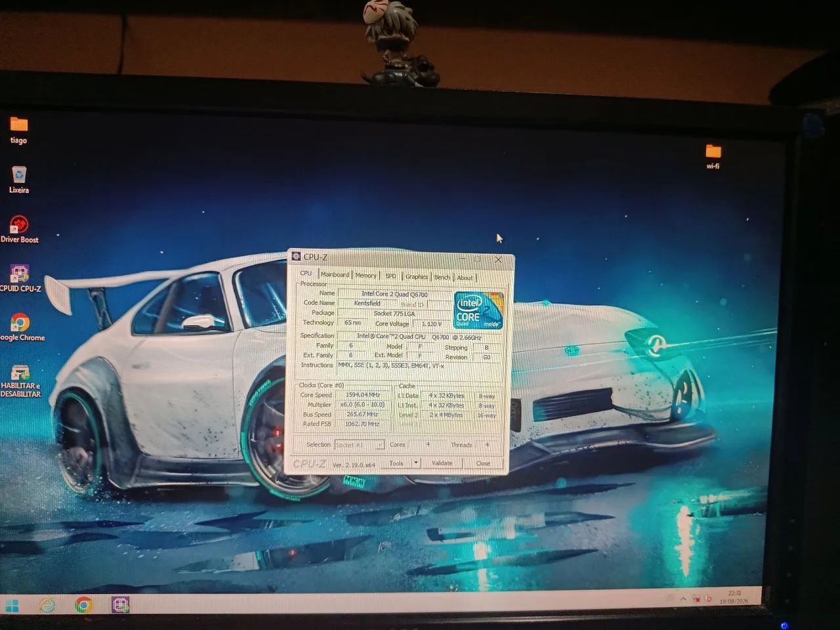Viewport: 840px width, 630px height.
Task: Switch to the Memory tab
Action: [x=366, y=276]
